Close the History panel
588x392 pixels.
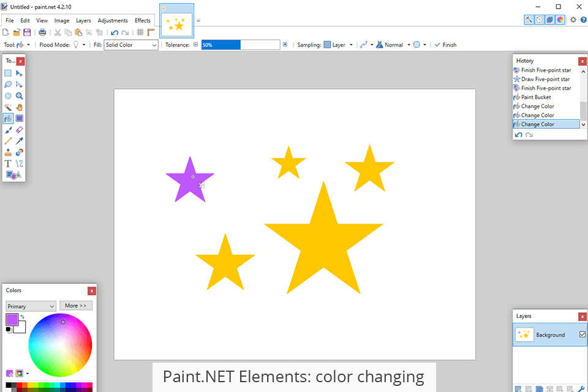click(582, 61)
